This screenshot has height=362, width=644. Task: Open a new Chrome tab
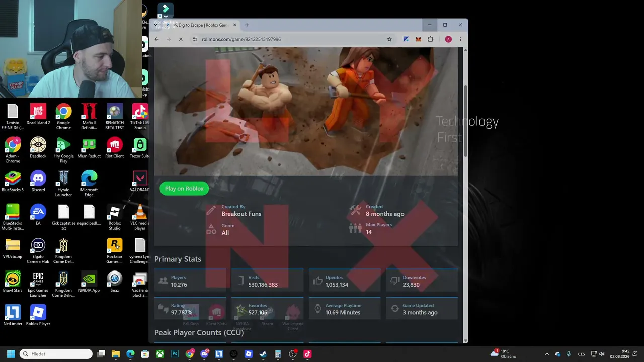coord(247,25)
